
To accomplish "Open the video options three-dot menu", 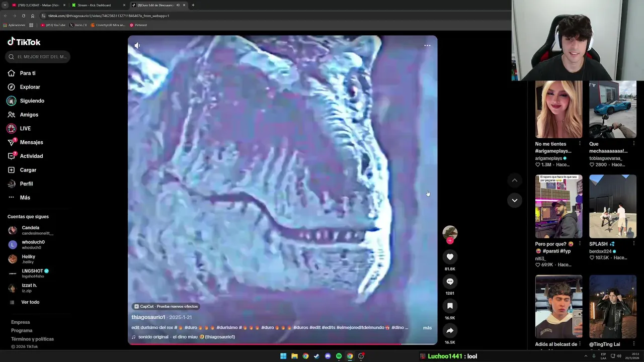I will point(427,45).
